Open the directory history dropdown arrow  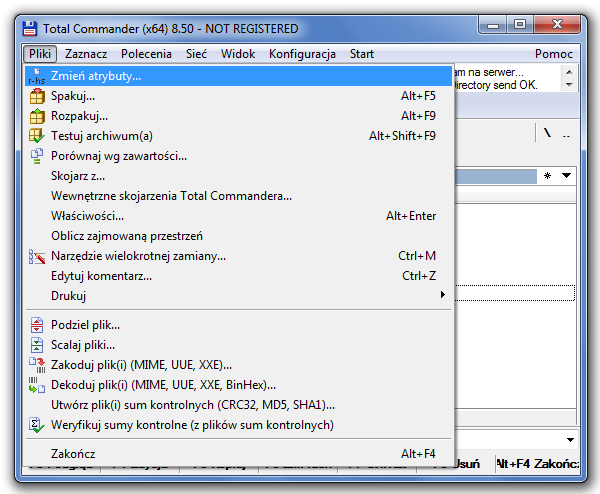tap(567, 176)
